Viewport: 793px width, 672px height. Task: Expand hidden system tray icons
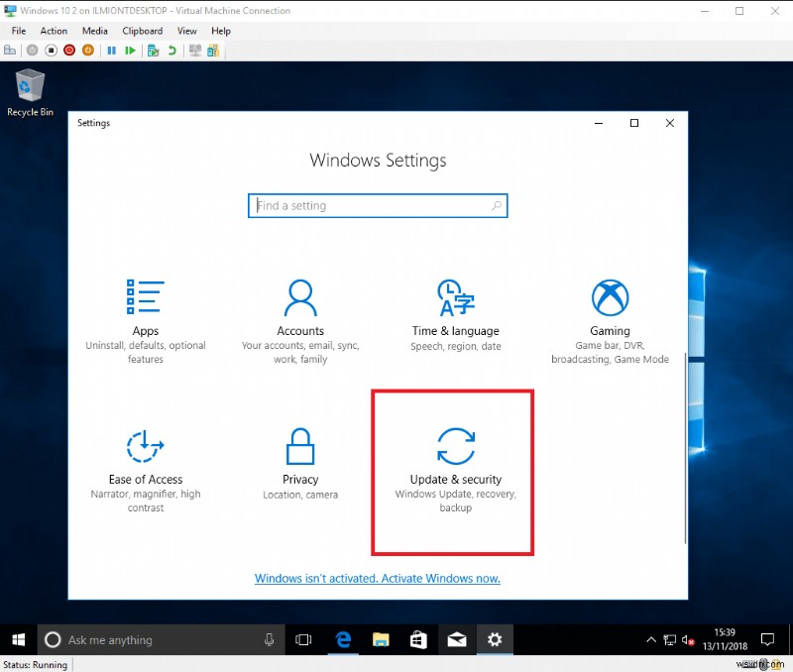point(651,640)
